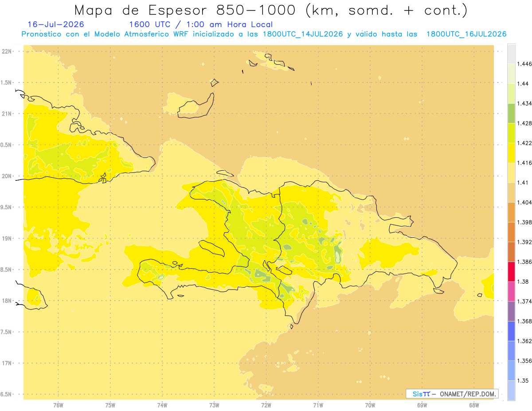Click the blue legend band between 1.362 and 1.368
The height and width of the screenshot is (411, 532).
tap(511, 331)
